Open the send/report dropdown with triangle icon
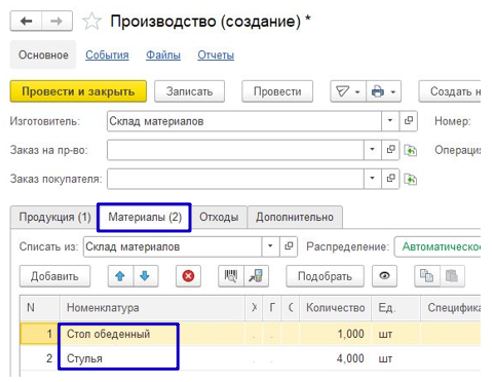The height and width of the screenshot is (382, 492). click(x=348, y=91)
